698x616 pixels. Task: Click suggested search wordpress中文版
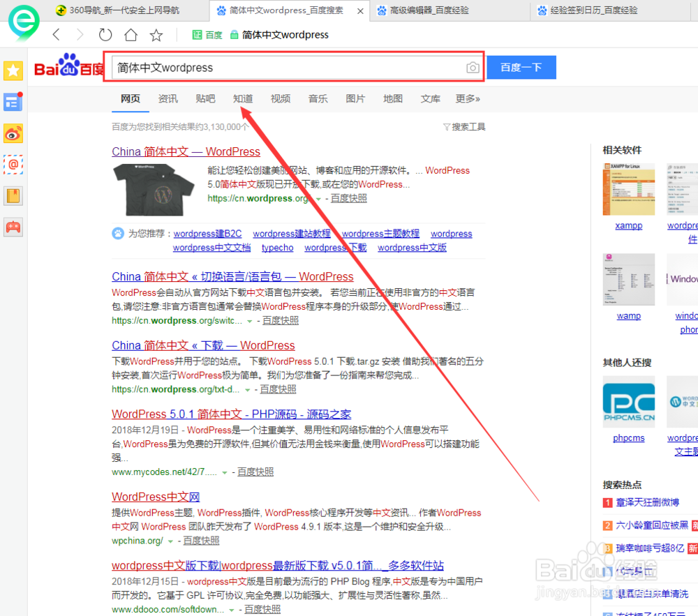coord(412,247)
